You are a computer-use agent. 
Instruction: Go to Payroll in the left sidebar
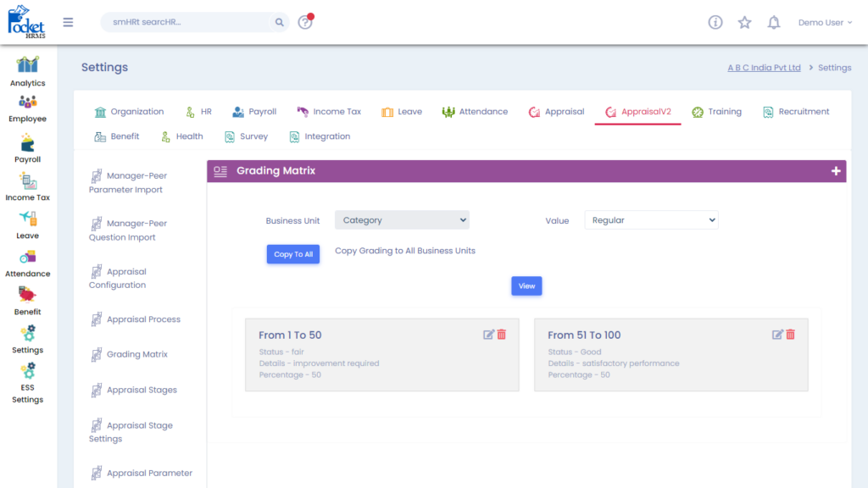pyautogui.click(x=28, y=148)
